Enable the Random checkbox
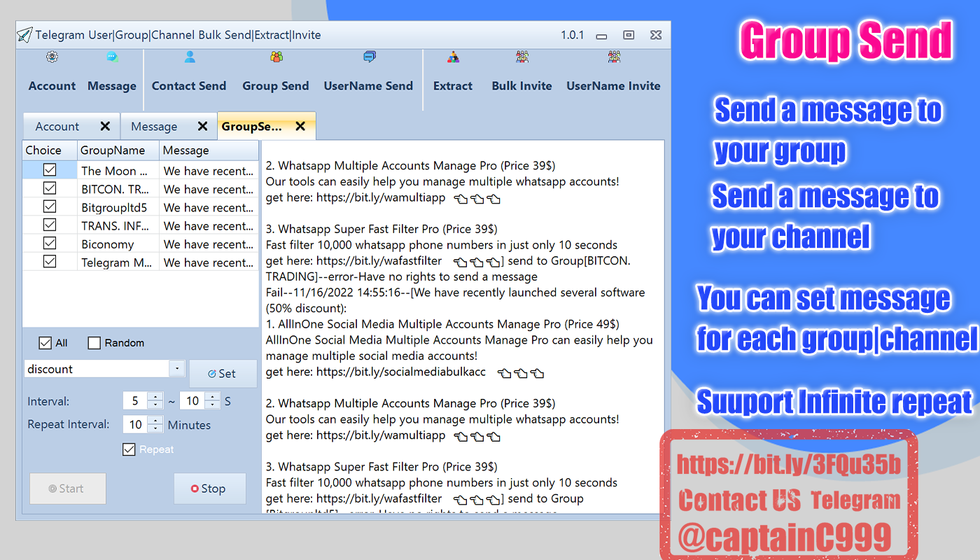This screenshot has width=980, height=560. 94,343
